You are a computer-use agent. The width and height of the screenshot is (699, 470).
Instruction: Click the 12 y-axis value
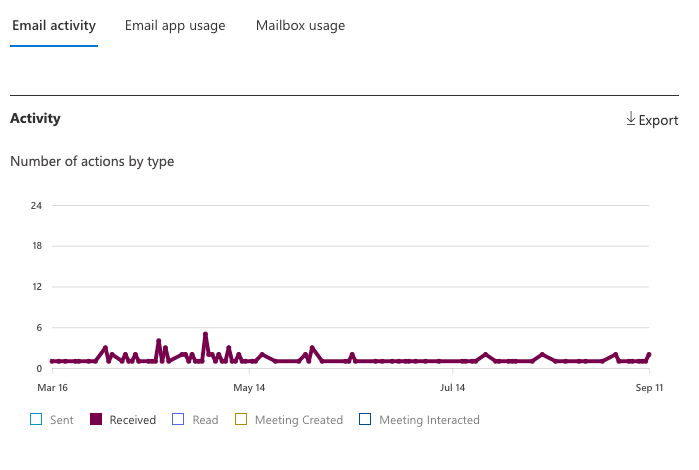click(37, 287)
